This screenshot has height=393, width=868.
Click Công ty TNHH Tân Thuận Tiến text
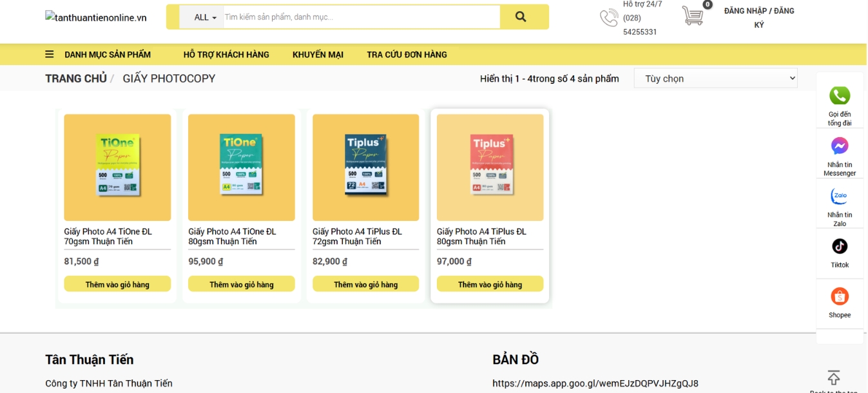point(109,383)
